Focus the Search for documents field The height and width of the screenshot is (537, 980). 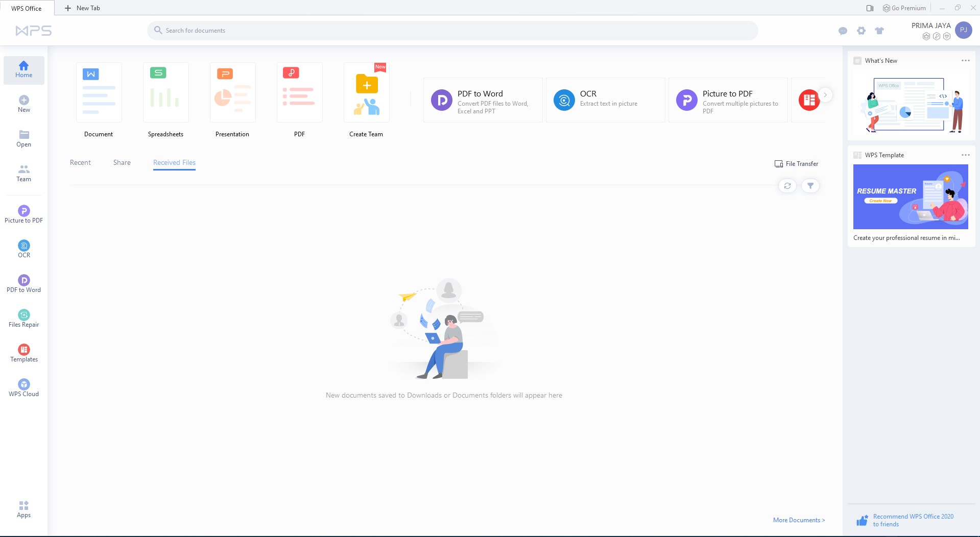tap(452, 31)
